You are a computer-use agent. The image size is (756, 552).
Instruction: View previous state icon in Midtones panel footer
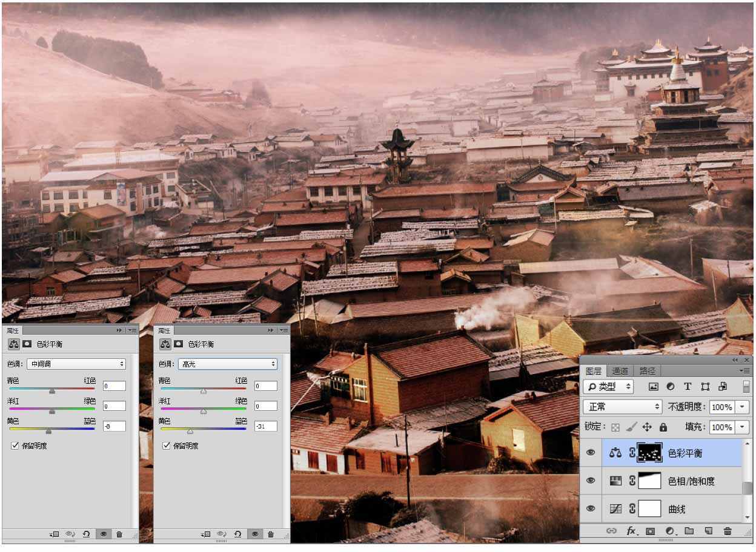[x=70, y=534]
